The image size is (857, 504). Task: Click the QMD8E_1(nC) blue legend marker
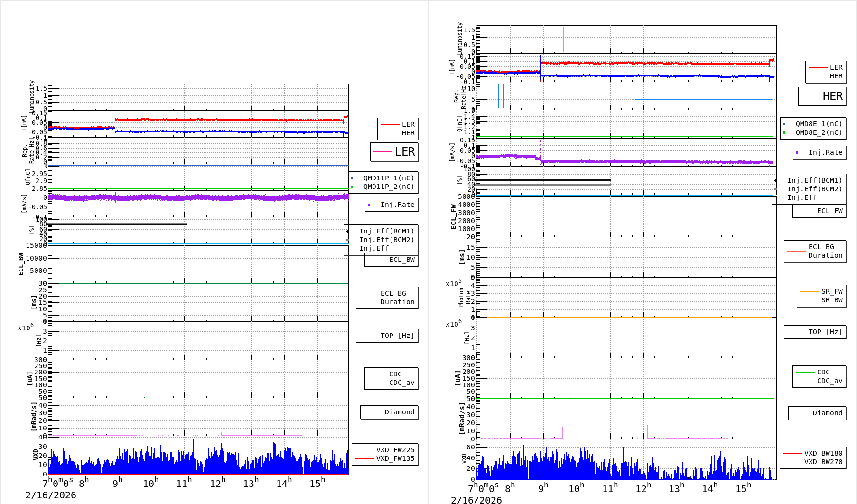(784, 124)
